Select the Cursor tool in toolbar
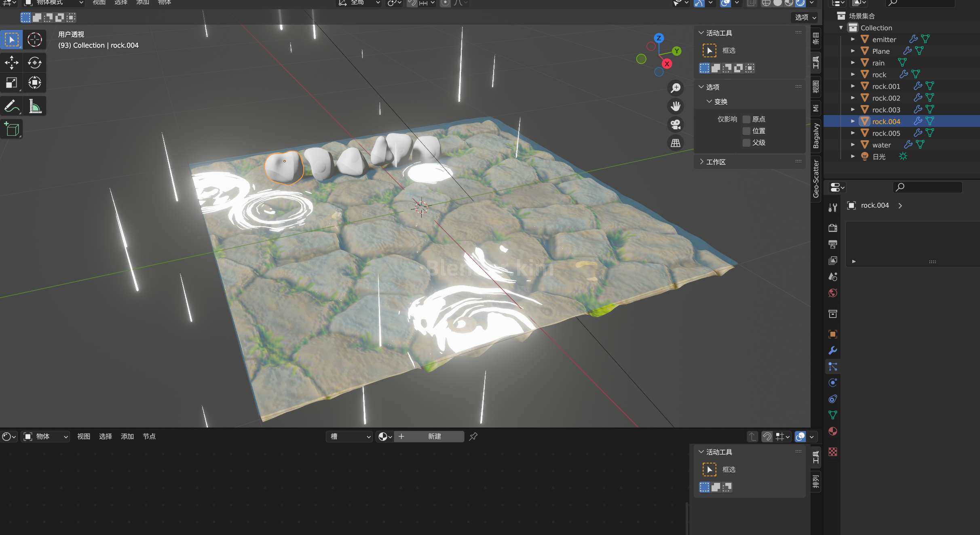The height and width of the screenshot is (535, 980). pyautogui.click(x=34, y=40)
